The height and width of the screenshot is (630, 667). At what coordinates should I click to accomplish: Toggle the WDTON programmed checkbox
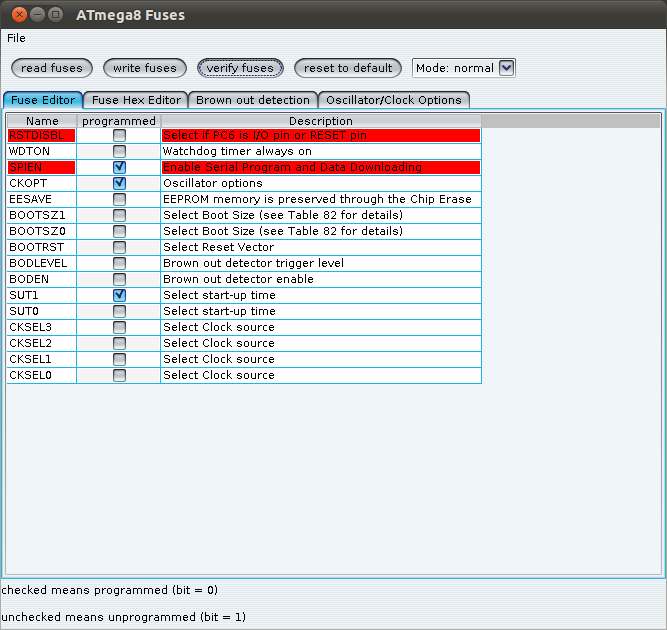[x=119, y=151]
